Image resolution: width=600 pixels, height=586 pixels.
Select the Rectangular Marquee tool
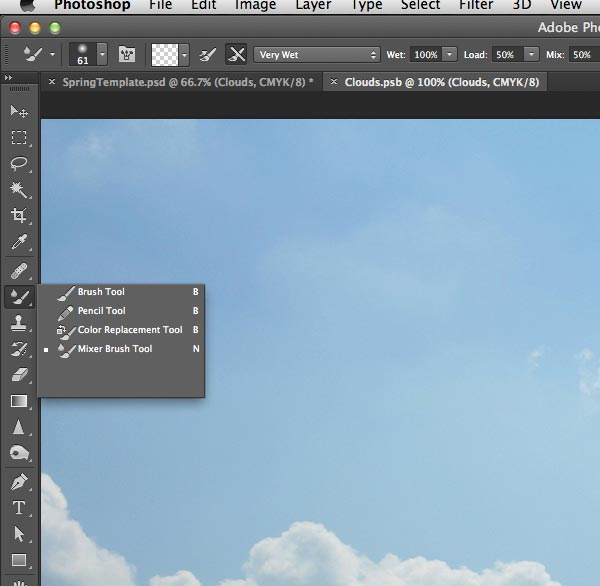[x=18, y=137]
